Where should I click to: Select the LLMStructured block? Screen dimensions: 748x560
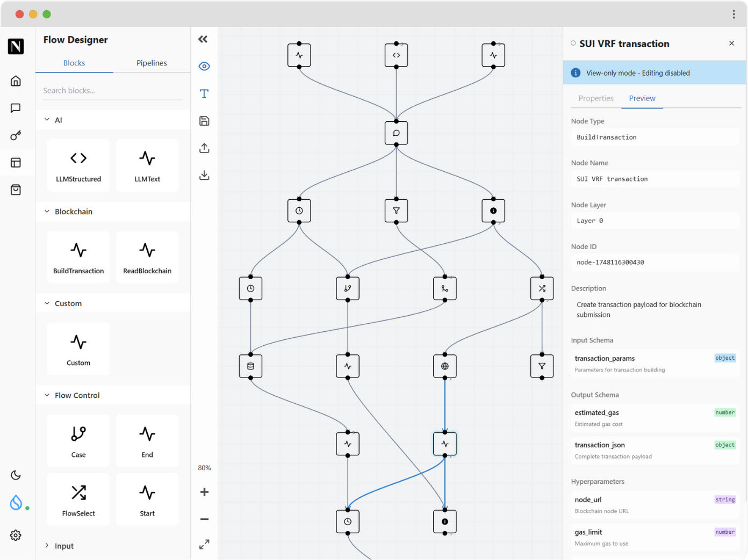(78, 165)
